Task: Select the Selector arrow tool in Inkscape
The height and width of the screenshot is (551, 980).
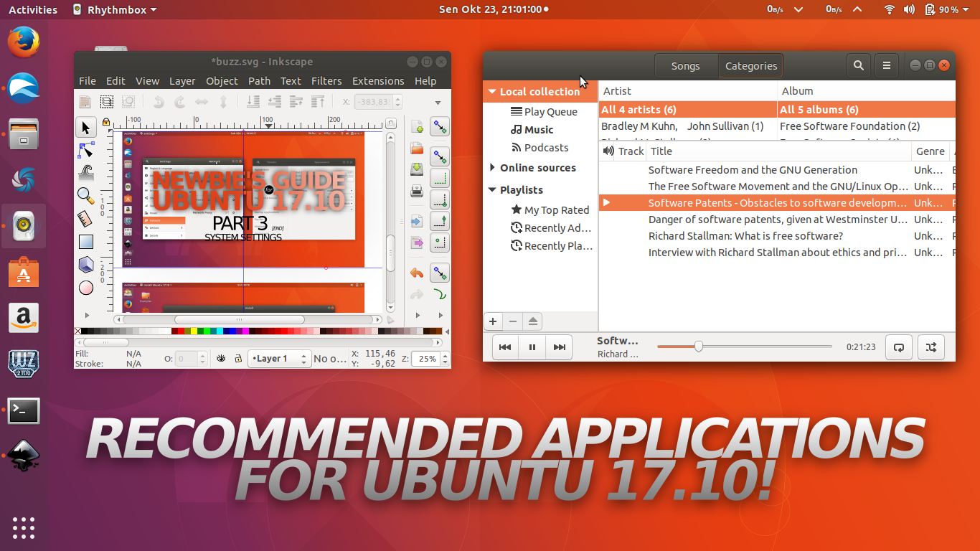Action: coord(86,128)
